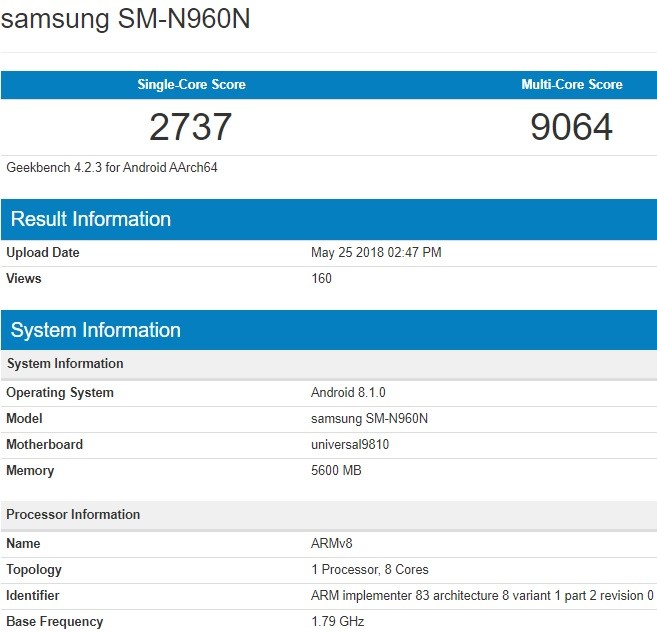Click the Multi-Core Score header
Viewport: 657px width, 633px height.
(x=572, y=84)
